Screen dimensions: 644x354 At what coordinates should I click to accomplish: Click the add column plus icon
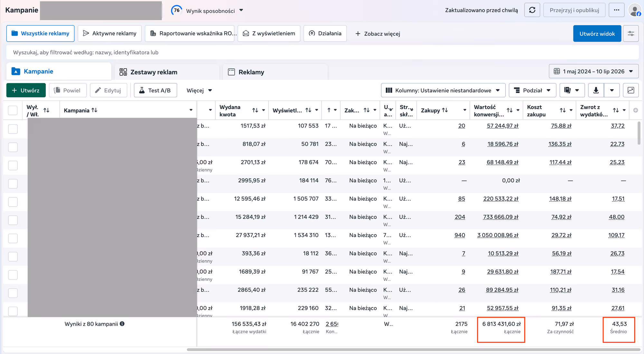tap(636, 110)
